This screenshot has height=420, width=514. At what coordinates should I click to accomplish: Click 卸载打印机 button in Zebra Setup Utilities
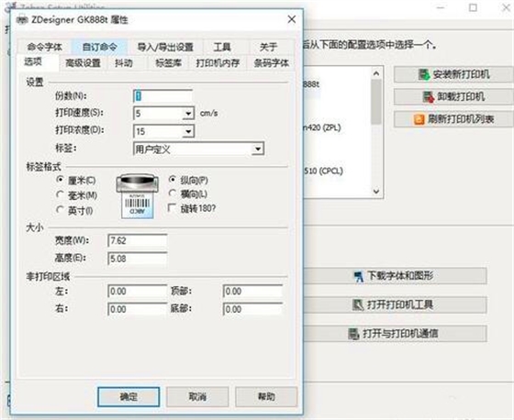click(x=454, y=97)
